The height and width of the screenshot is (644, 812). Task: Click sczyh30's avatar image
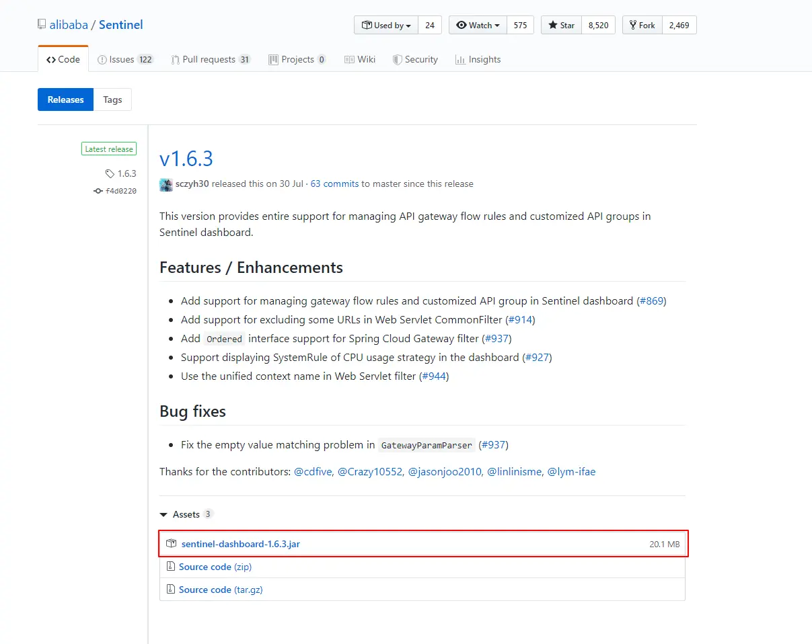(166, 184)
